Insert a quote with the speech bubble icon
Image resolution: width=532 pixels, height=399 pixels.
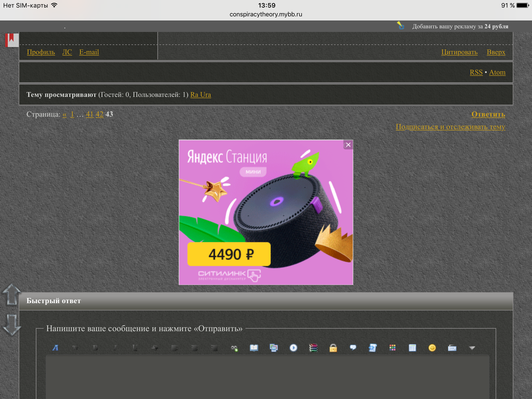(x=353, y=348)
